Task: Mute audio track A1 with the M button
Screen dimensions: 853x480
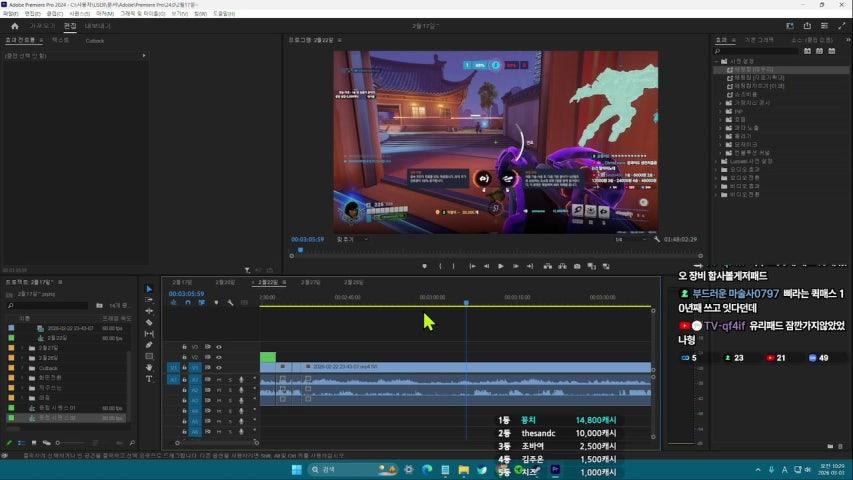Action: [219, 379]
